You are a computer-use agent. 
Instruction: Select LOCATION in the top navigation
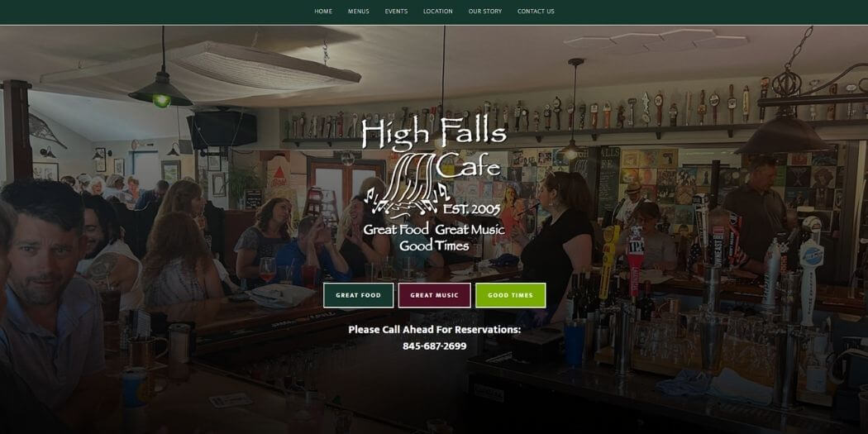click(x=438, y=12)
